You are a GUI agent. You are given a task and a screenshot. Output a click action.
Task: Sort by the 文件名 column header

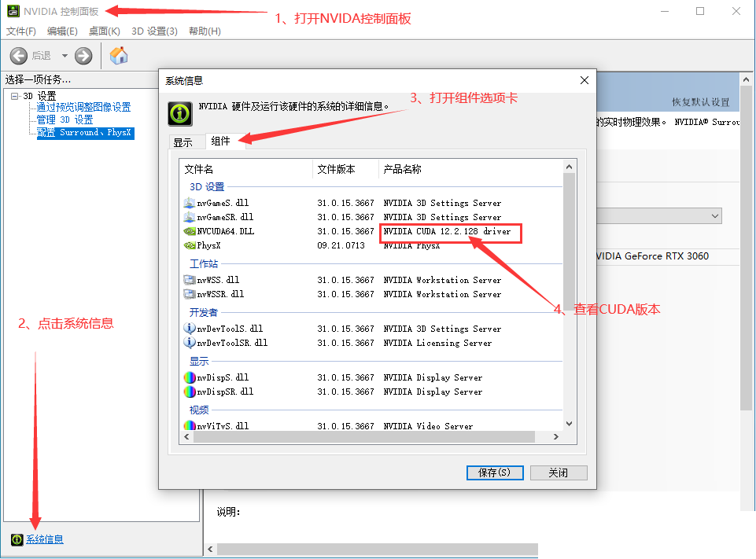click(x=246, y=169)
